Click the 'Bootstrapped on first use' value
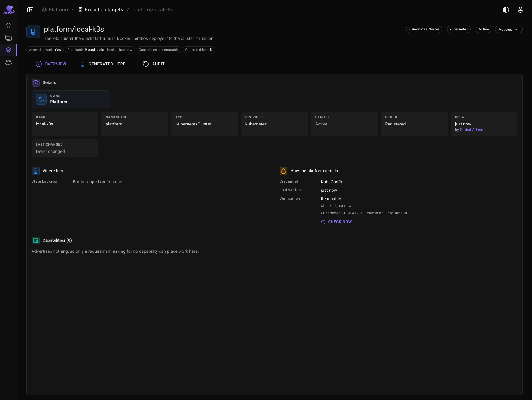Image resolution: width=532 pixels, height=400 pixels. 97,182
